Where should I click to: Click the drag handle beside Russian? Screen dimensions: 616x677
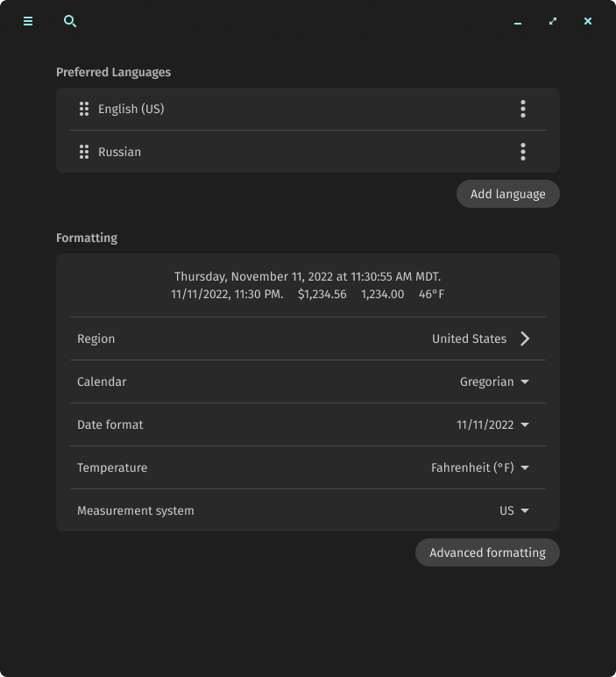[84, 152]
